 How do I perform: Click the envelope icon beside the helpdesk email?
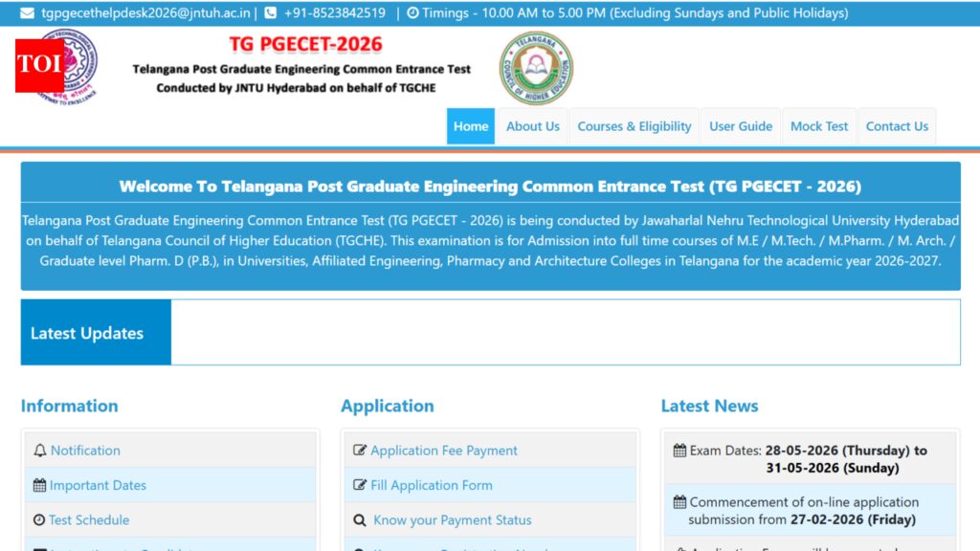27,12
